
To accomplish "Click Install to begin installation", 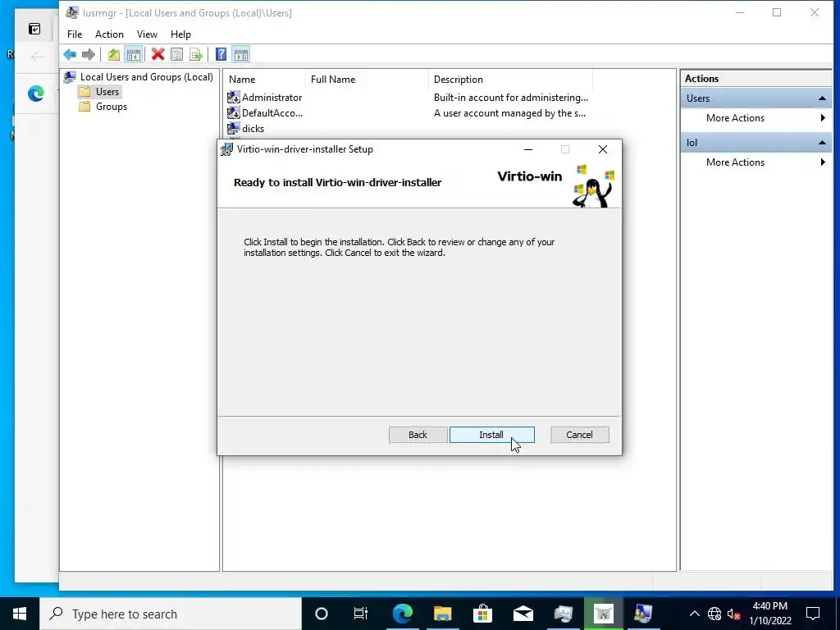I will [492, 435].
